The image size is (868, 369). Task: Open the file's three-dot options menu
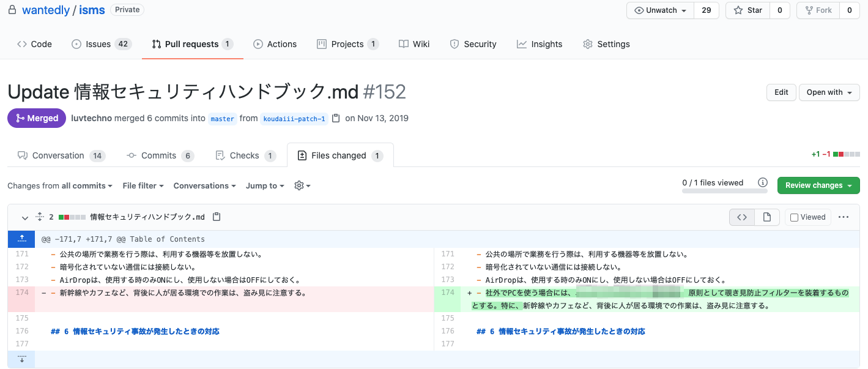844,217
